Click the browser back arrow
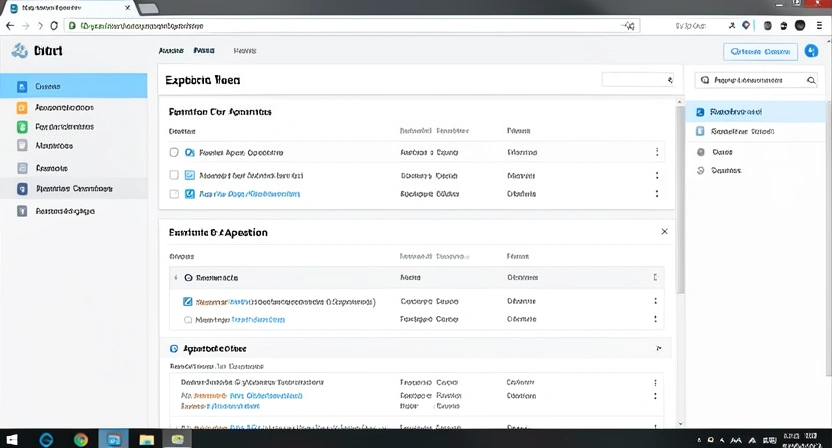This screenshot has width=832, height=448. pos(11,25)
